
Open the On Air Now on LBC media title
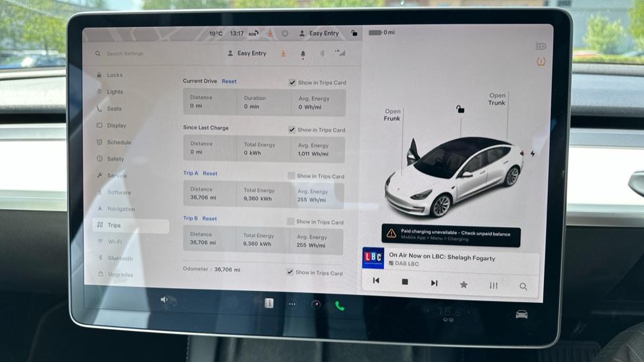442,257
